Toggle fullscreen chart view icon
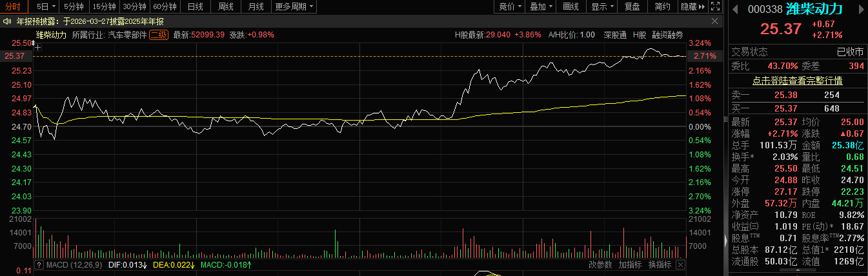The image size is (868, 276). pyautogui.click(x=714, y=7)
